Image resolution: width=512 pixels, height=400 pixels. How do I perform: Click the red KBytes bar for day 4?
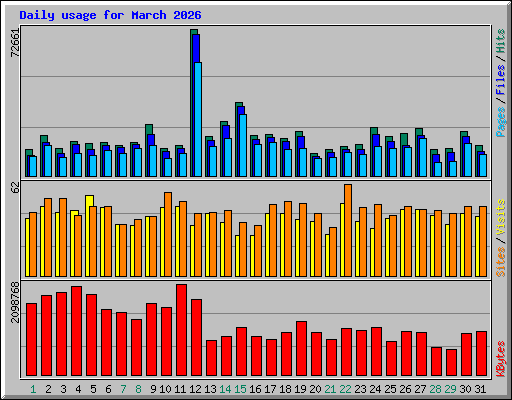[x=76, y=331]
